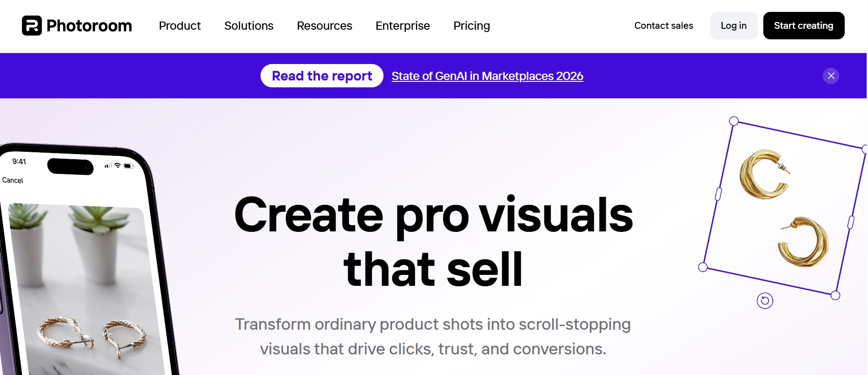
Task: Select the gold hoop earrings image
Action: click(783, 208)
